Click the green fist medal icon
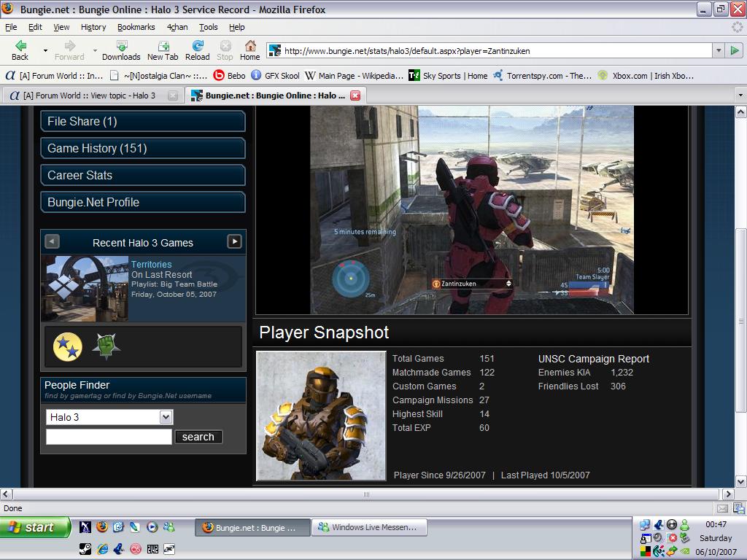This screenshot has height=560, width=747. [x=106, y=346]
